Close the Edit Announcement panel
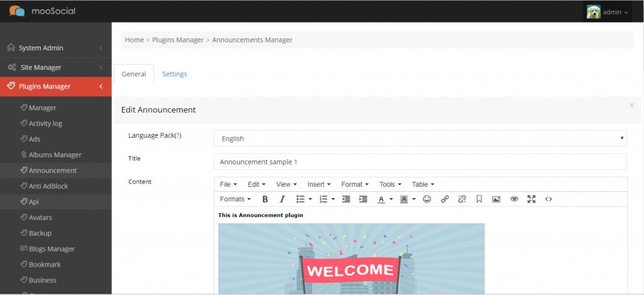644x295 pixels. 631,106
